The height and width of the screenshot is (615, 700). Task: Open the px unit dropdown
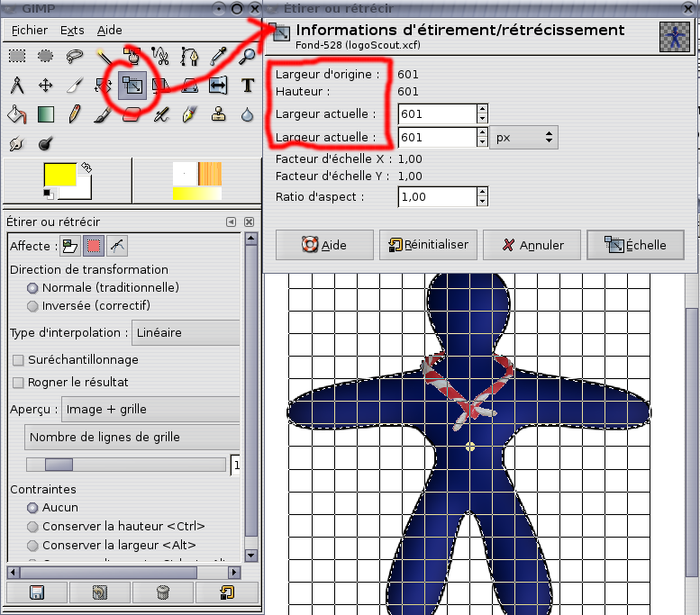(x=524, y=138)
